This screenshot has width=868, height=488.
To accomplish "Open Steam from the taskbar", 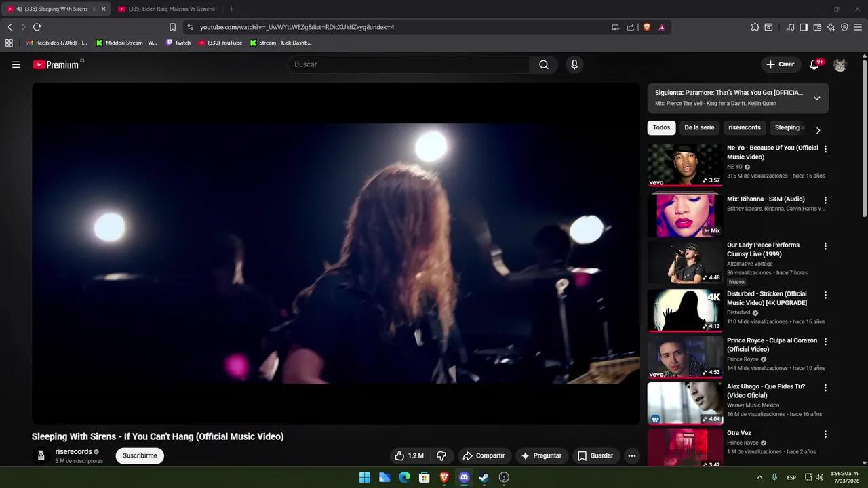I will point(484,477).
